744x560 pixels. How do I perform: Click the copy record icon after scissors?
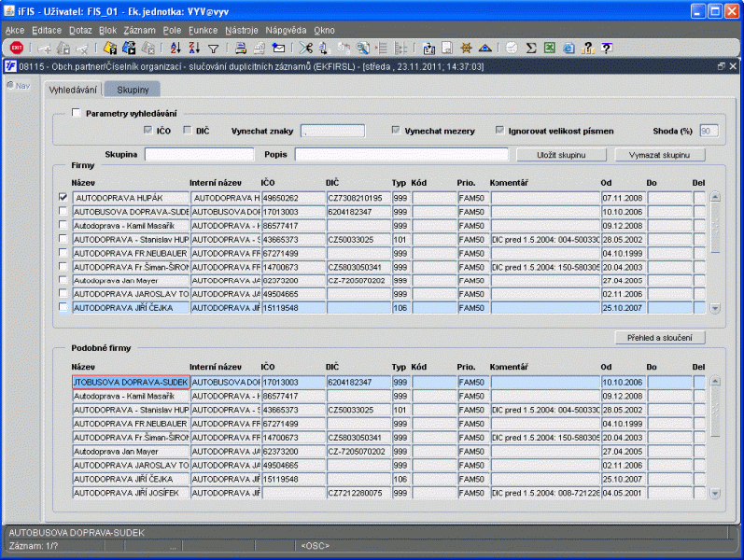(x=325, y=48)
